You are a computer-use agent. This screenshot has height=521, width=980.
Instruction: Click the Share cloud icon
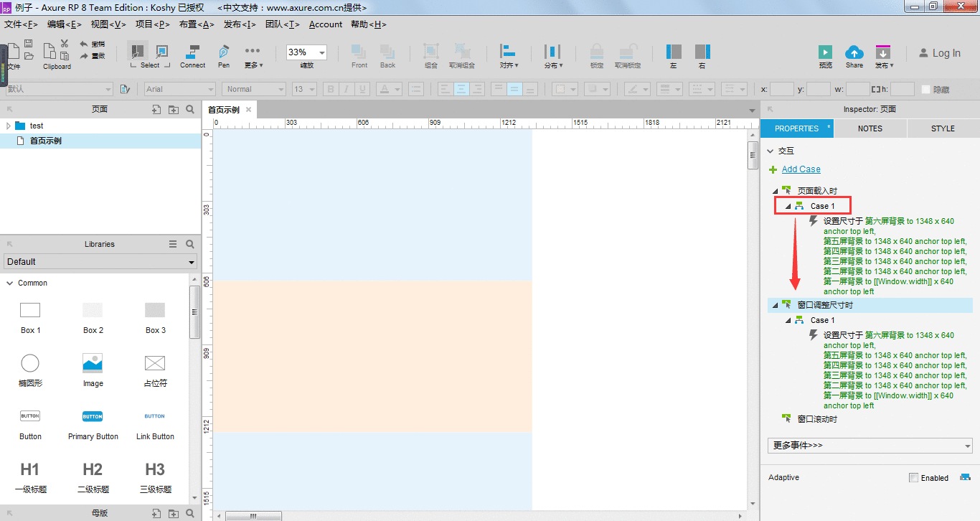(x=854, y=52)
